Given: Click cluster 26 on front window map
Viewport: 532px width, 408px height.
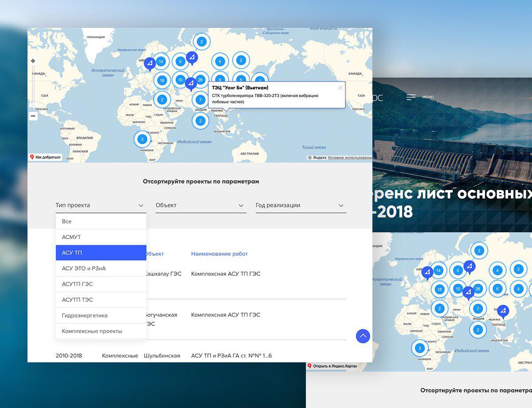Looking at the screenshot, I should click(x=200, y=80).
